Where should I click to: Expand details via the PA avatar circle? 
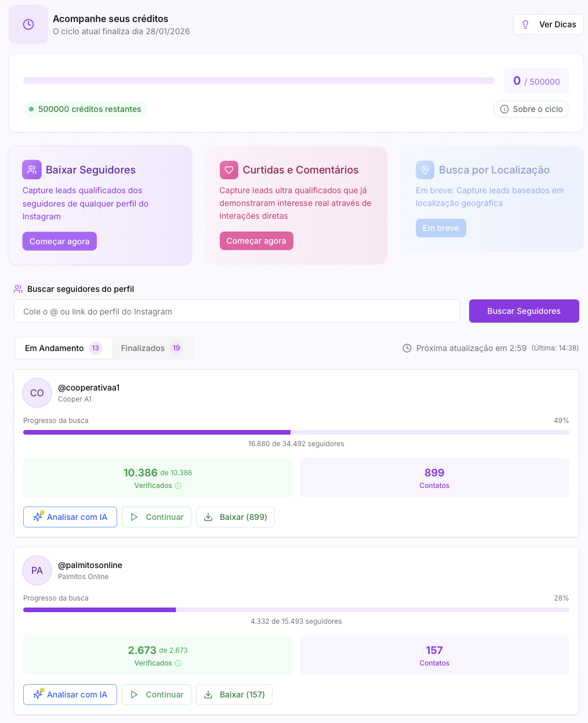click(x=37, y=570)
